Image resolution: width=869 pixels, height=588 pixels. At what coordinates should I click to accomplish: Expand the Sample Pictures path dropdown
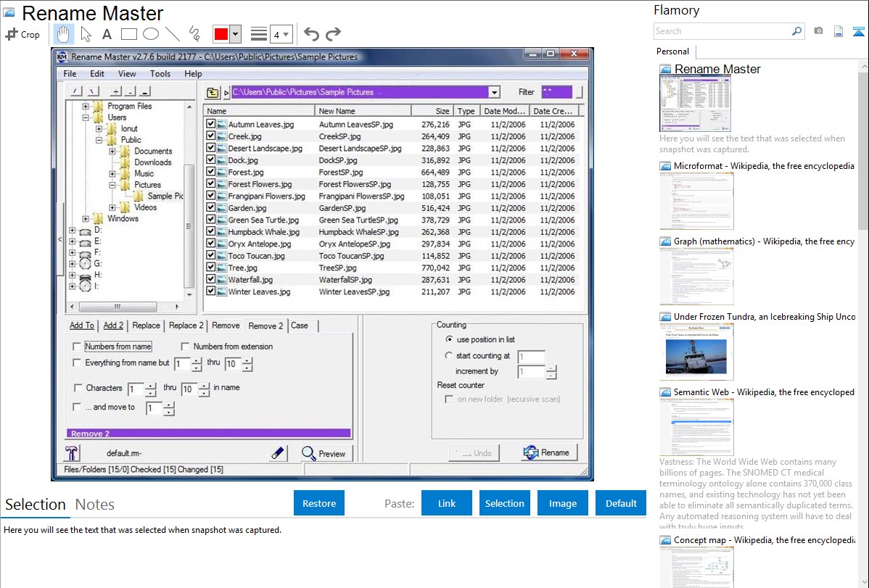(494, 92)
